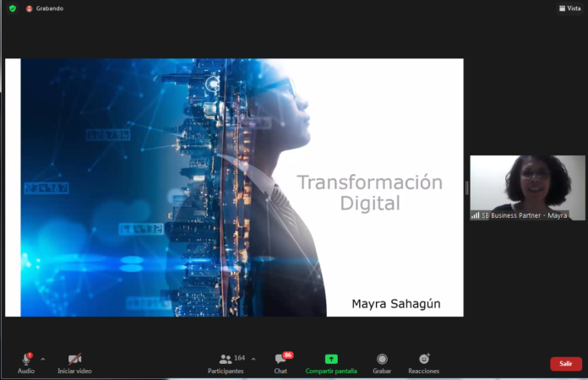Select Mayra's speaker video thumbnail
The height and width of the screenshot is (380, 588).
(527, 183)
